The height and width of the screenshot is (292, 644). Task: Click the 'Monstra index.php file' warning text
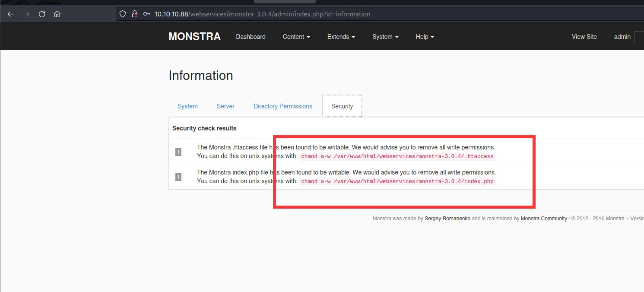346,172
